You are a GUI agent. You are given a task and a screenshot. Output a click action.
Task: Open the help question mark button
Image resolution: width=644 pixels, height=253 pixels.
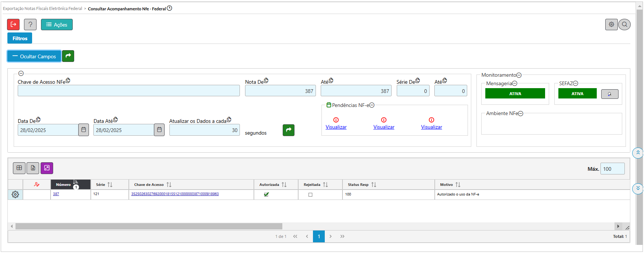tap(30, 24)
